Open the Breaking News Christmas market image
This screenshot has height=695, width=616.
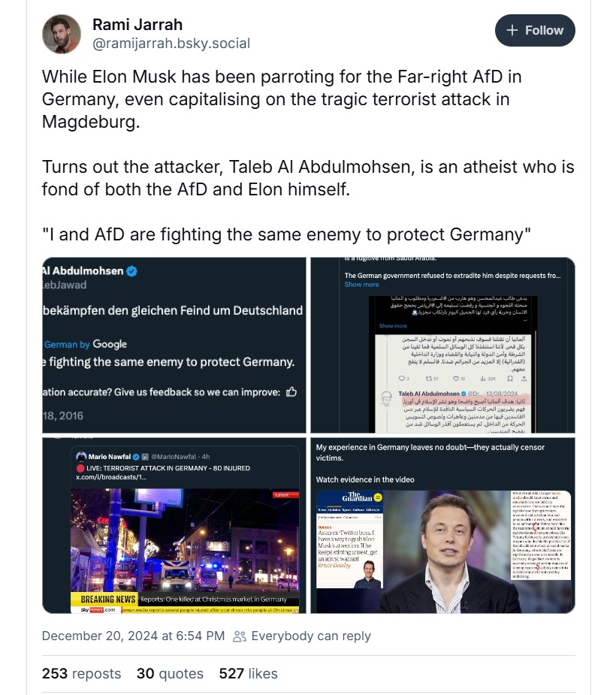click(x=174, y=526)
